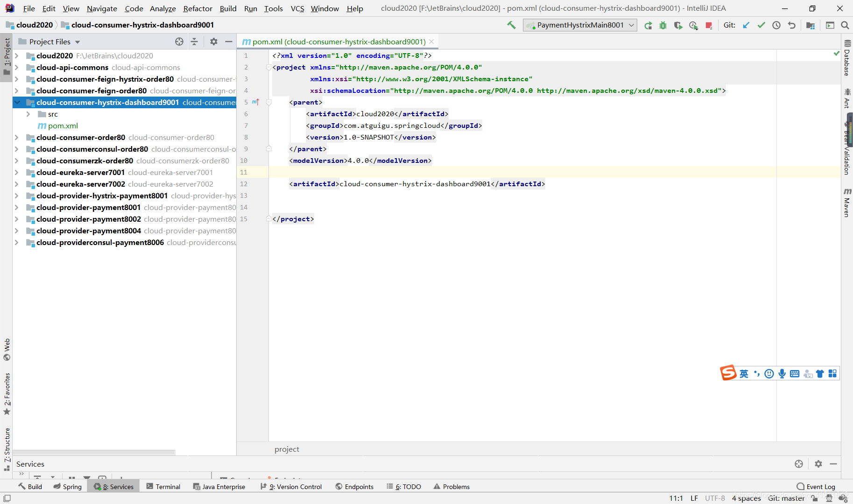Click the Build Project hammer icon
The width and height of the screenshot is (853, 504).
coord(511,25)
